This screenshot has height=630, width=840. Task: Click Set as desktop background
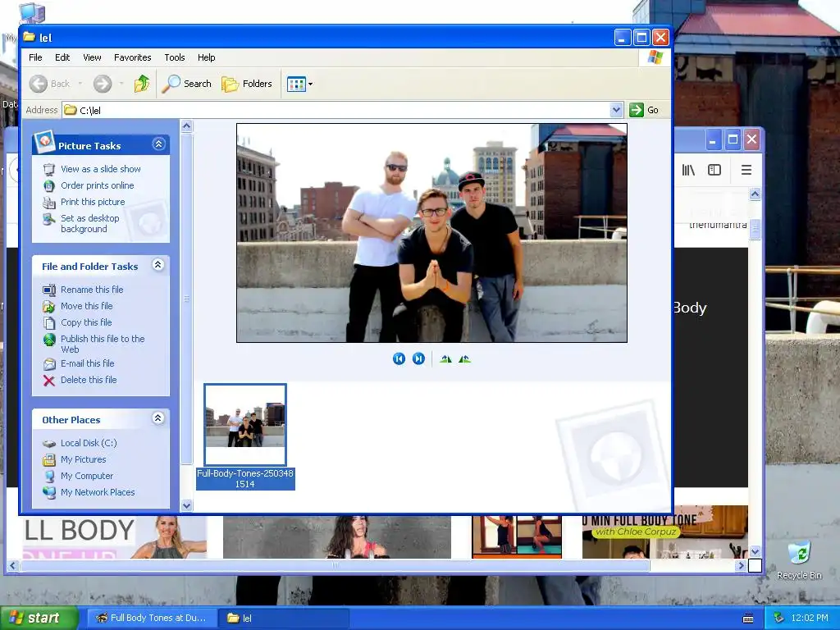pyautogui.click(x=90, y=223)
